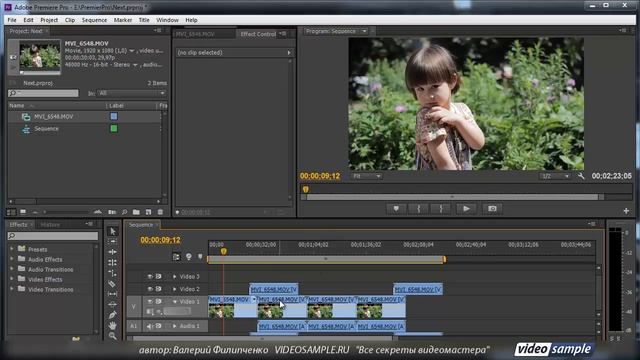Switch Project panel to icon view

[23, 212]
